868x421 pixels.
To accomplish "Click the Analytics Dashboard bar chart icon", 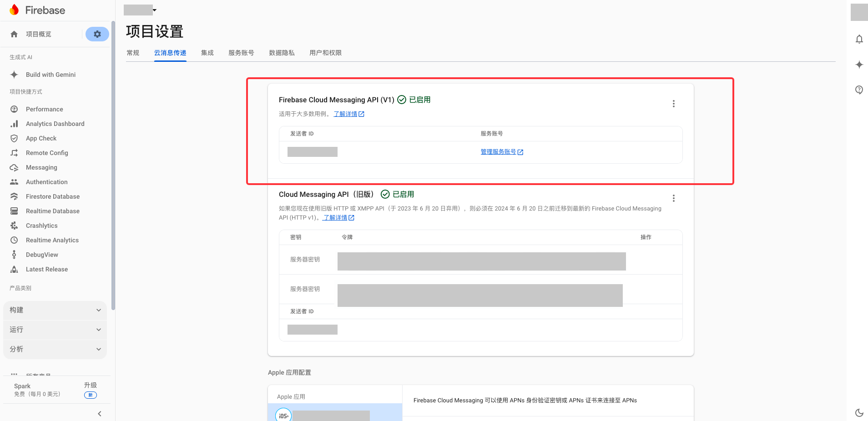I will coord(14,124).
